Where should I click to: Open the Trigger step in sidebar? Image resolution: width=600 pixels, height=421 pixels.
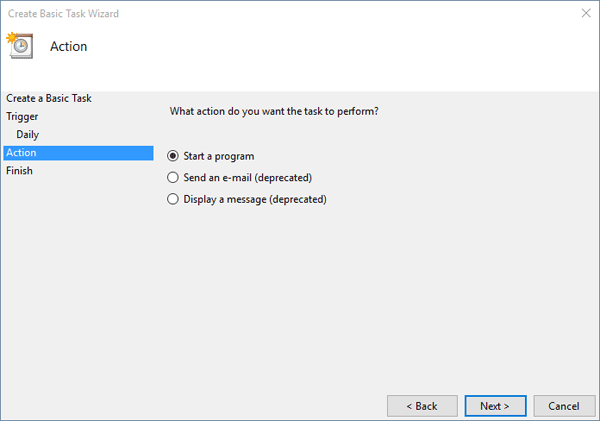pyautogui.click(x=22, y=116)
